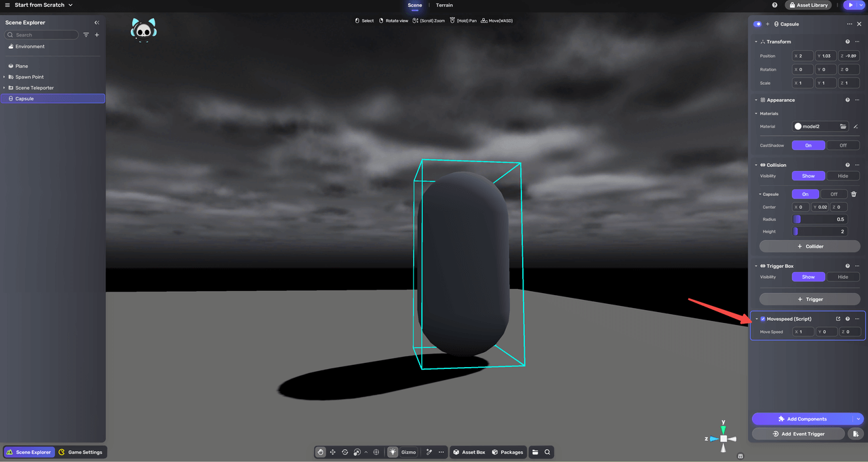Delete the Capsule collider with trash icon

point(854,194)
